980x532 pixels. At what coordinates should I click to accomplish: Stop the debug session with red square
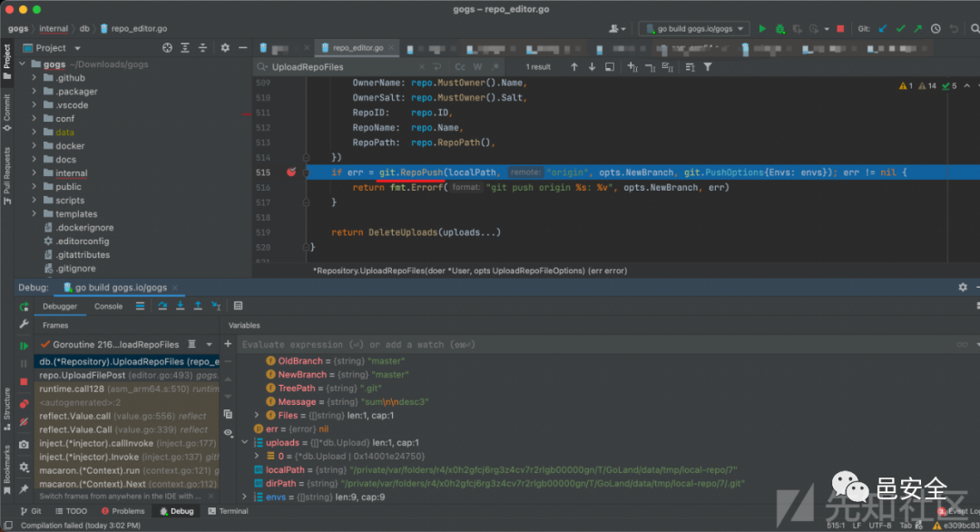pos(24,383)
